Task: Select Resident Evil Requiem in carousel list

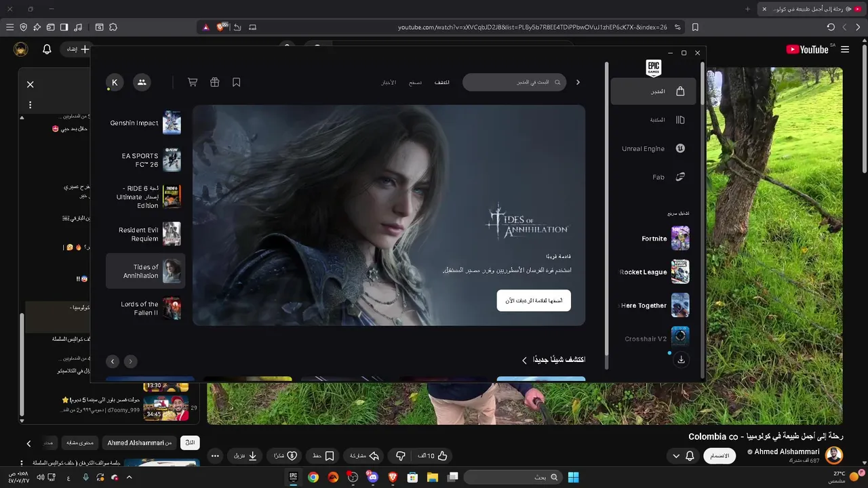Action: click(x=145, y=234)
